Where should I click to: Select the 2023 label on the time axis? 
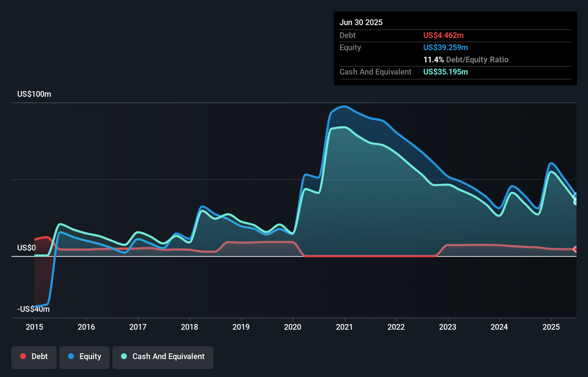[x=448, y=327]
